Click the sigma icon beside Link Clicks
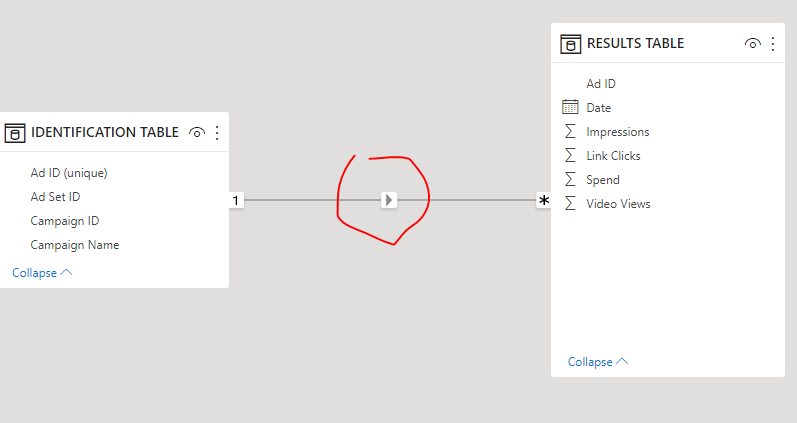The image size is (797, 423). [570, 155]
